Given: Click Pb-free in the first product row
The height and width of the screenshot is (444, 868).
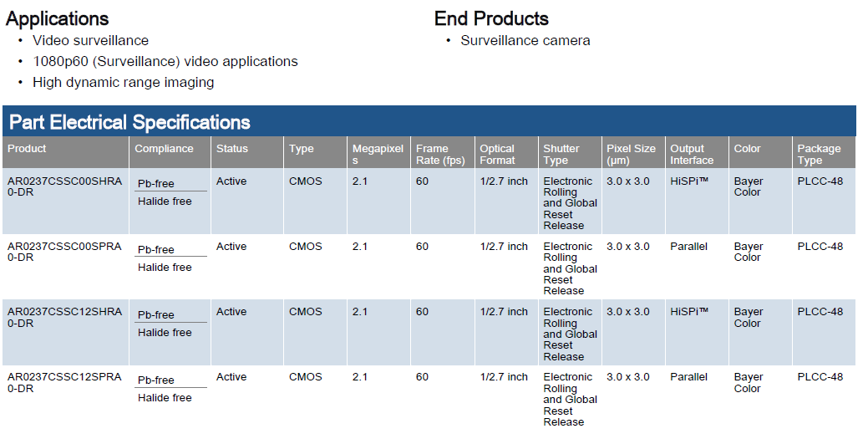Looking at the screenshot, I should pos(156,184).
